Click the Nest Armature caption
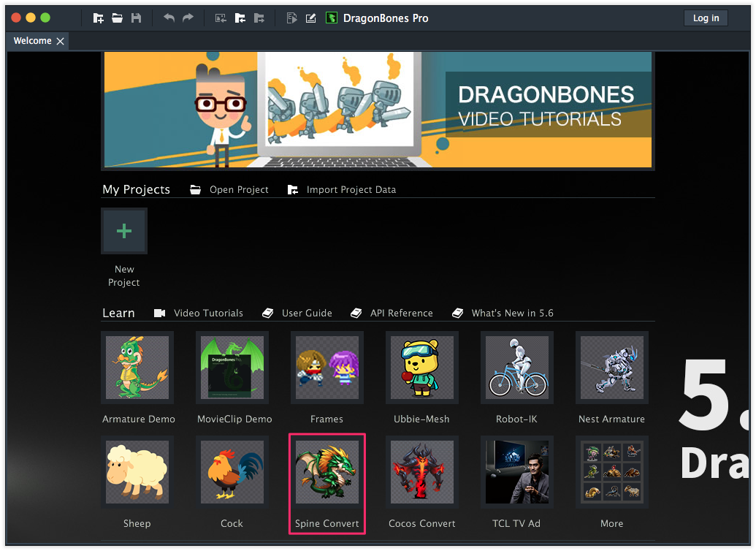 [612, 419]
